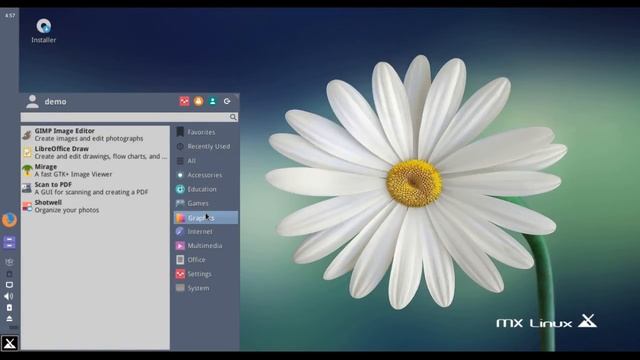Screen dimensions: 640x360
Task: Click the demo username label
Action: tap(56, 102)
